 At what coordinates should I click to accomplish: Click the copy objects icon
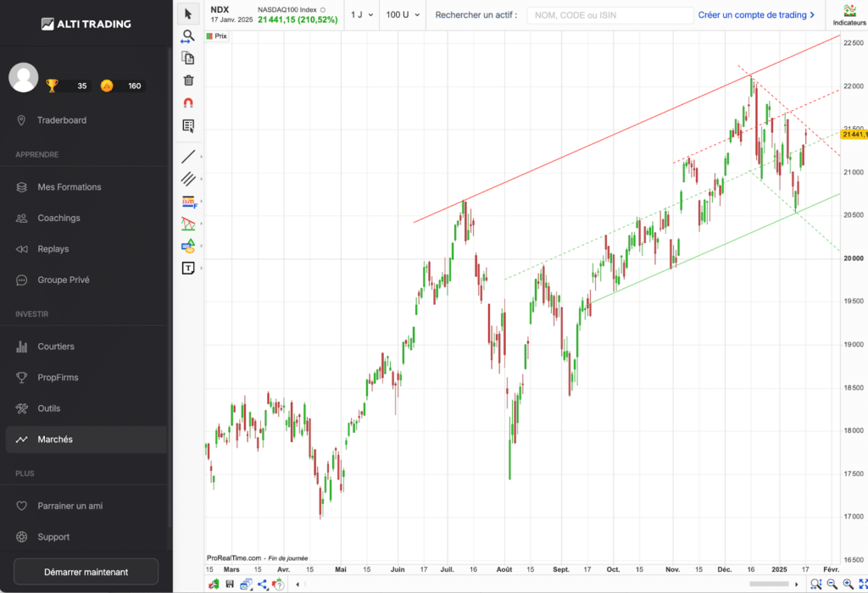point(188,58)
